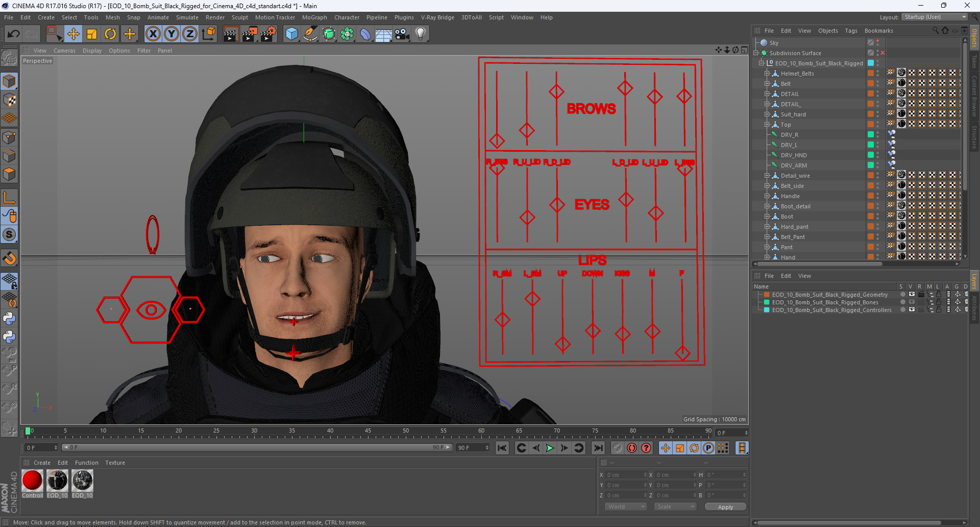This screenshot has width=980, height=527.
Task: Select the red Controll material swatch
Action: coord(32,481)
